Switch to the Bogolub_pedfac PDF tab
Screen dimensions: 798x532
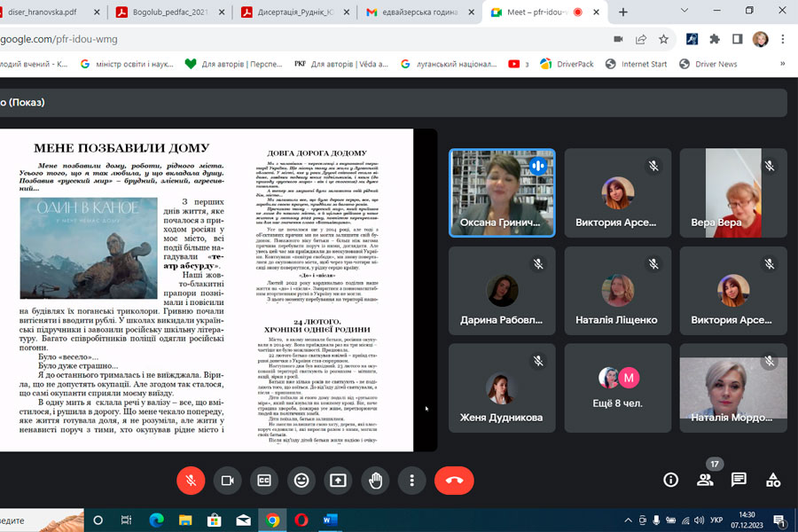coord(168,12)
